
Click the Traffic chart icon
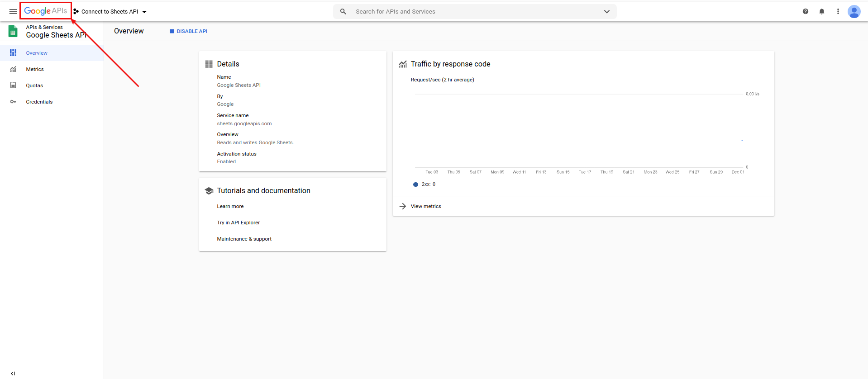pos(403,64)
